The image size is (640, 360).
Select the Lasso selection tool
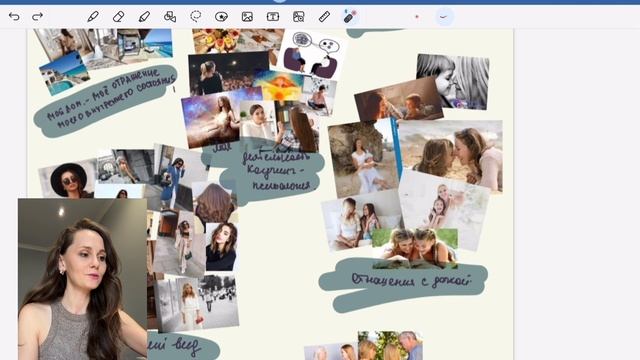click(196, 17)
